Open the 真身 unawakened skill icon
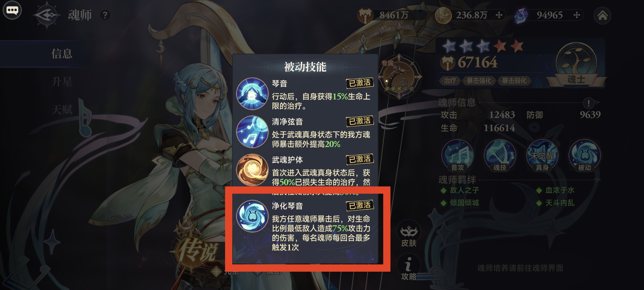The image size is (644, 290). pos(542,155)
